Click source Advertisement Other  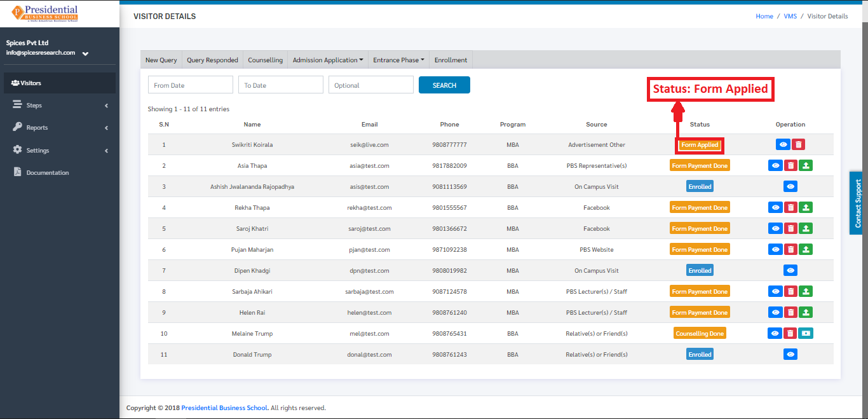597,145
